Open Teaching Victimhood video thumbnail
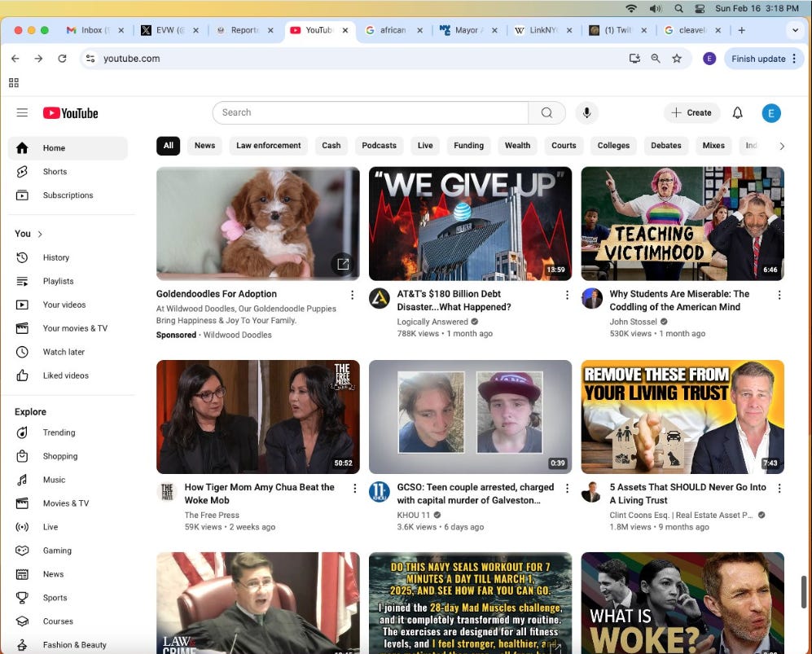 [683, 224]
